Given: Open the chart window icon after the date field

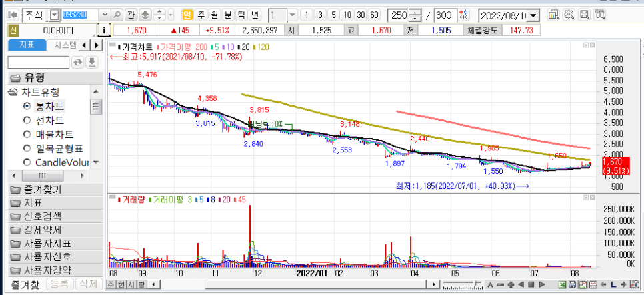Looking at the screenshot, I should click(x=553, y=15).
